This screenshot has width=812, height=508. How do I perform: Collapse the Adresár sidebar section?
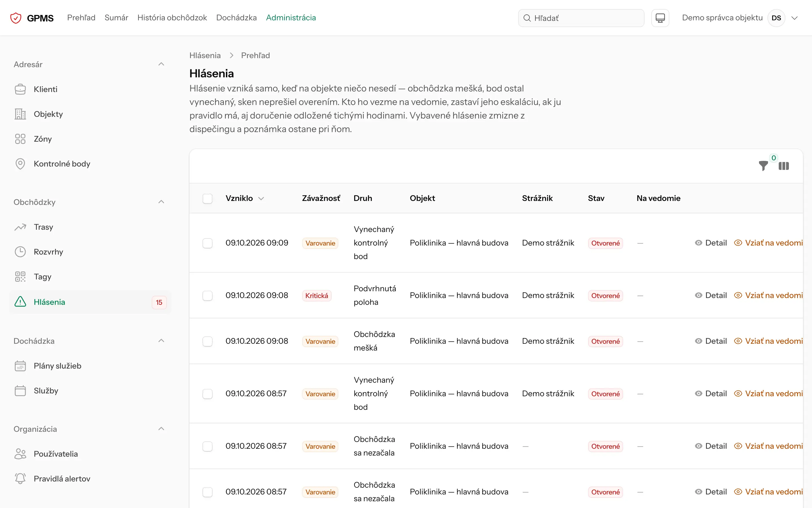pyautogui.click(x=161, y=64)
